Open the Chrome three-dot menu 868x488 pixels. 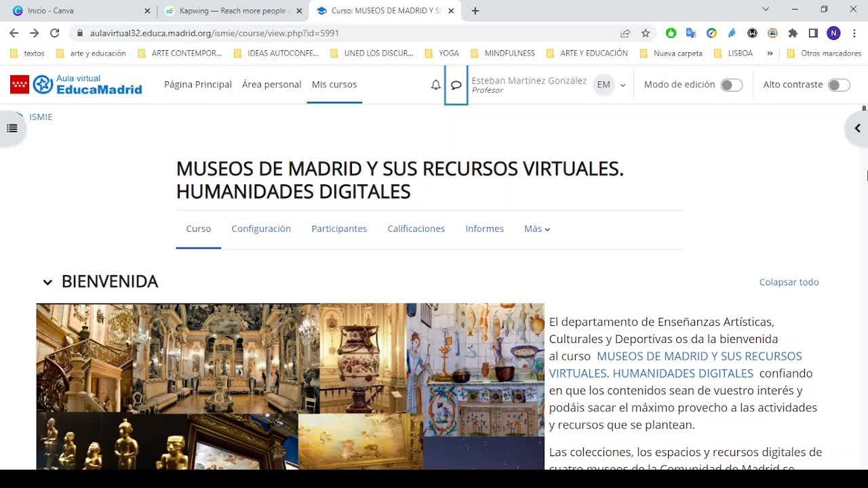pos(854,33)
